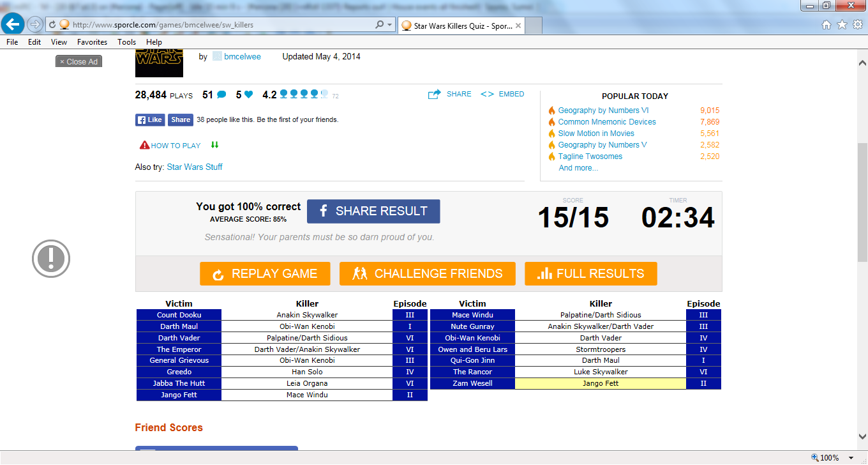Click the CHALLENGE FRIENDS button

pyautogui.click(x=428, y=274)
